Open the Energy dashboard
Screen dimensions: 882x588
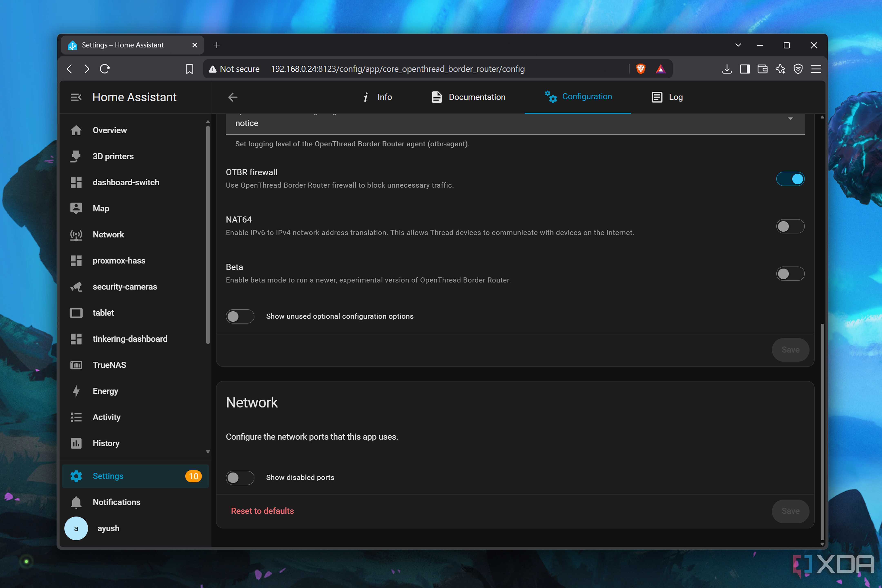(135, 391)
